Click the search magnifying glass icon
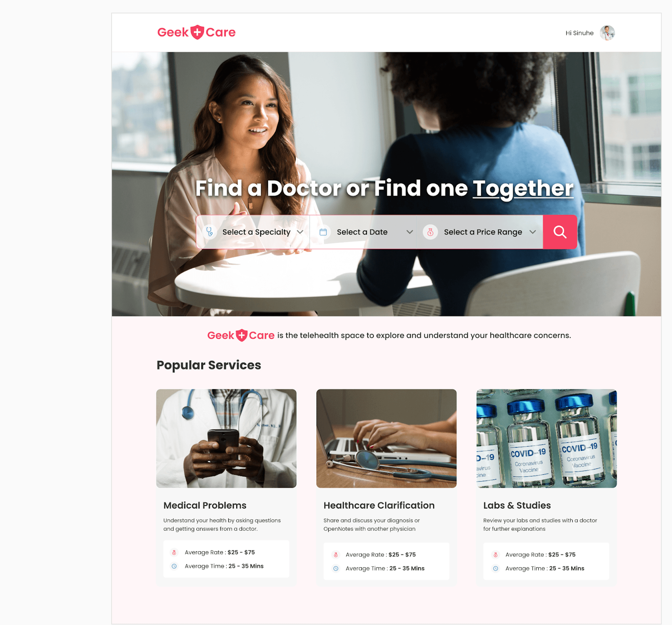The width and height of the screenshot is (672, 625). click(x=559, y=232)
